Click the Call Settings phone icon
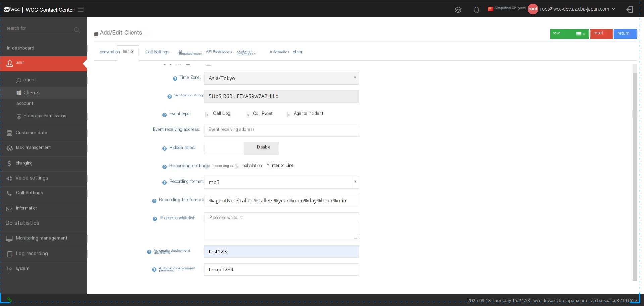644x306 pixels. coord(9,193)
